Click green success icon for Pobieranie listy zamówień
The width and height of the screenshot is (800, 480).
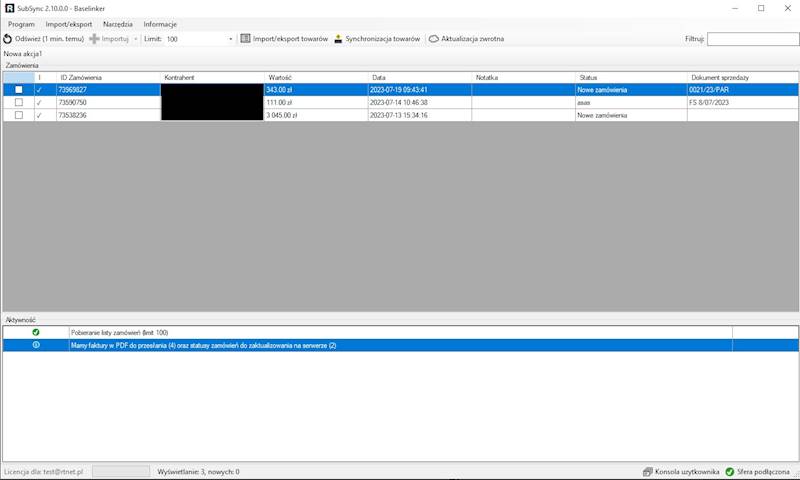pos(36,332)
